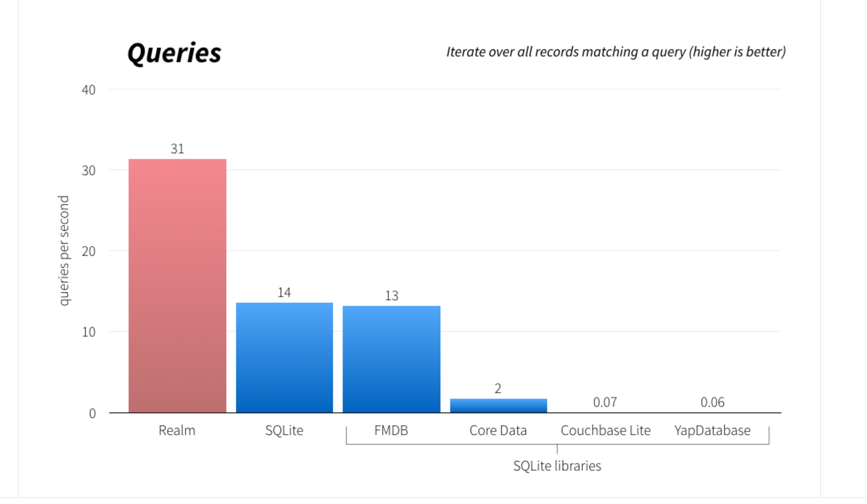The height and width of the screenshot is (504, 867).
Task: Click the small Core Data bar
Action: [499, 405]
